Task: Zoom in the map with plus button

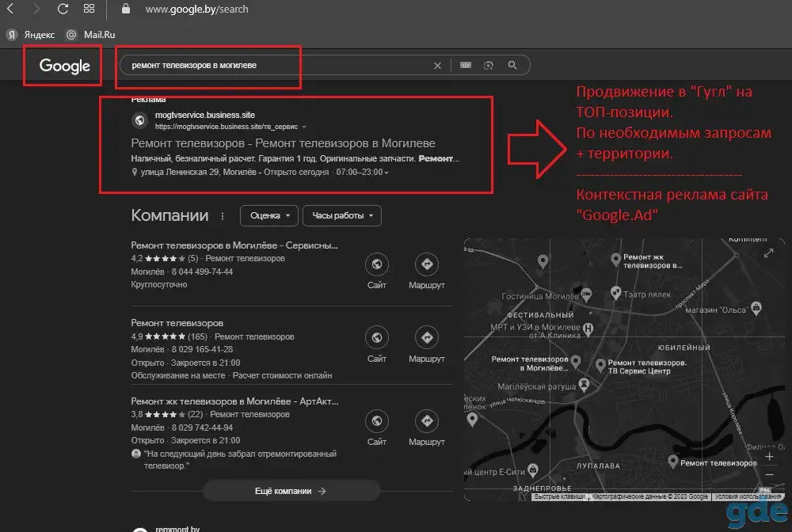Action: (x=769, y=457)
